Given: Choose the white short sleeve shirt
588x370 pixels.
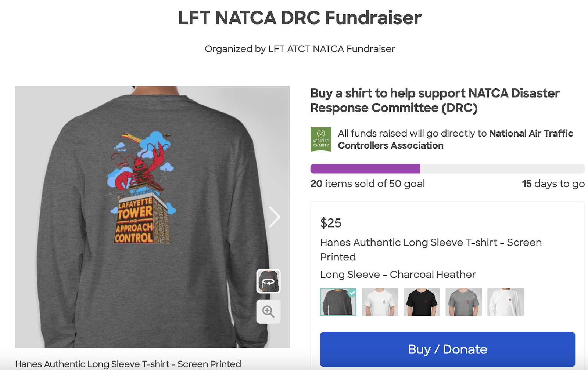Looking at the screenshot, I should (380, 302).
